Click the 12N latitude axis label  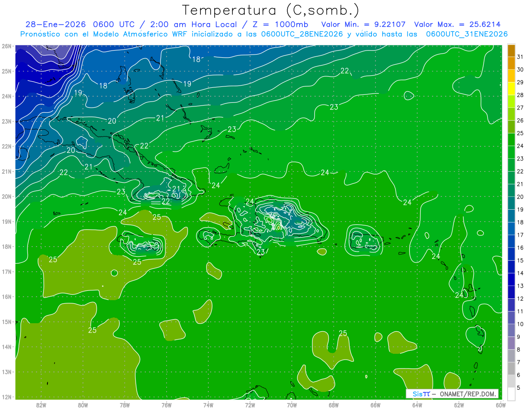(7, 397)
